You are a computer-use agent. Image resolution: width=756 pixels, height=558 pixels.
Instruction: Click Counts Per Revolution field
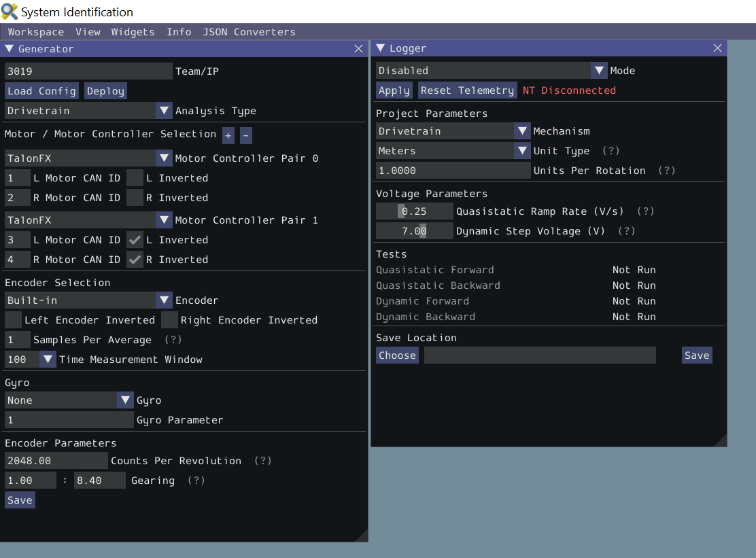click(x=56, y=461)
